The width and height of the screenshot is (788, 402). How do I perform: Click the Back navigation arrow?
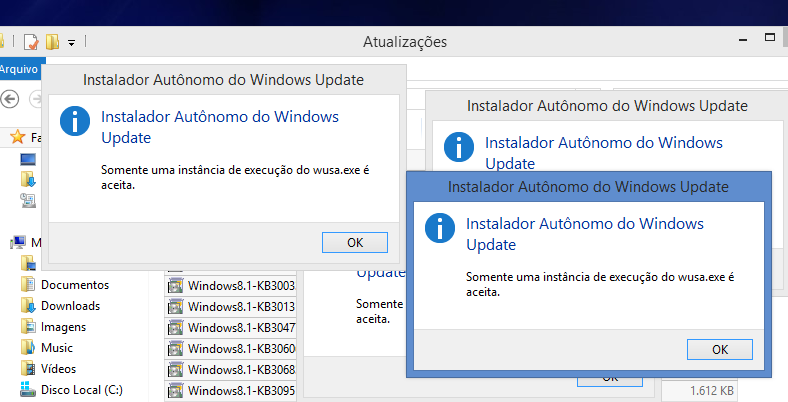point(10,99)
